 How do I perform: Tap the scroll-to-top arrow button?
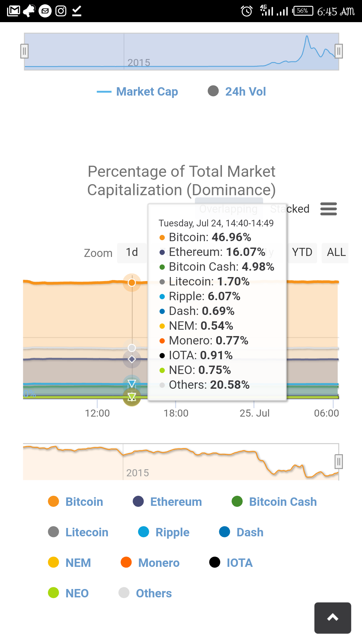(x=333, y=618)
